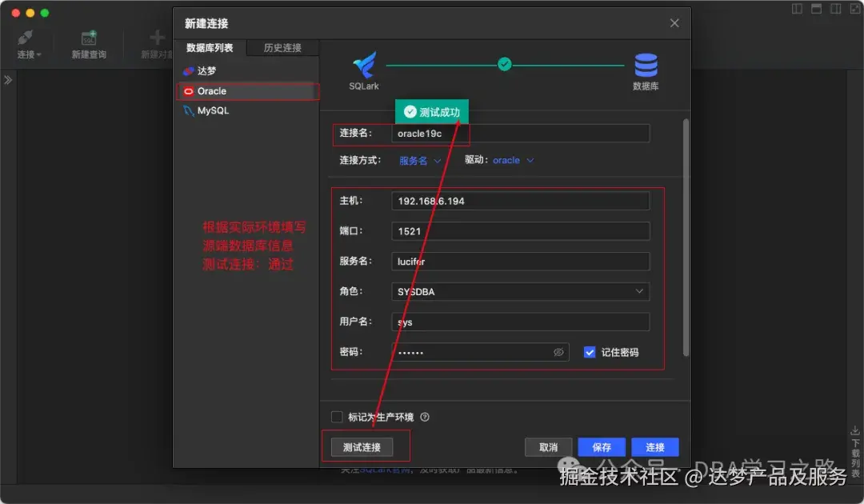This screenshot has height=504, width=864.
Task: Click the help question mark beside 标记为生产环境
Action: coord(425,417)
